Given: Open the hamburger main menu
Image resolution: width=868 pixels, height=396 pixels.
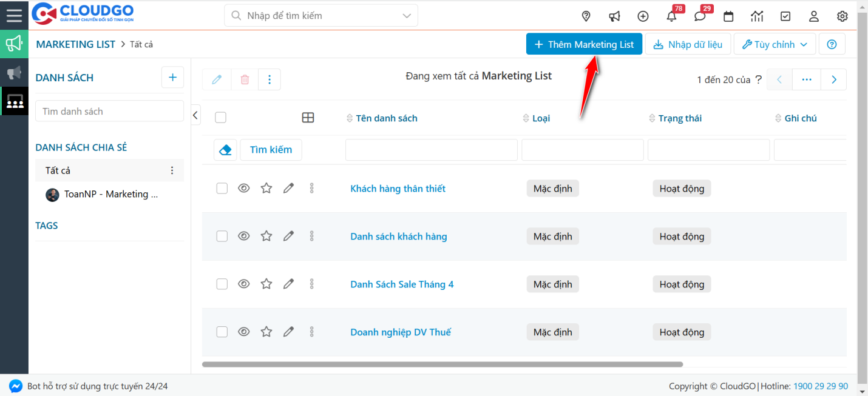Looking at the screenshot, I should [x=14, y=15].
